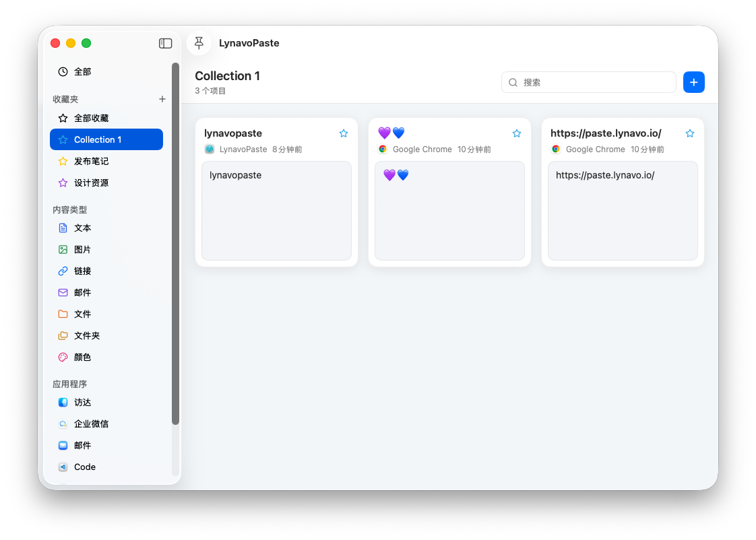Select Collection 1 in sidebar
Image resolution: width=756 pixels, height=540 pixels.
coord(106,139)
